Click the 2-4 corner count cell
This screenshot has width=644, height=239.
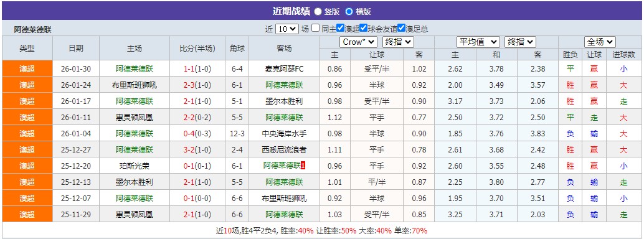(237, 149)
